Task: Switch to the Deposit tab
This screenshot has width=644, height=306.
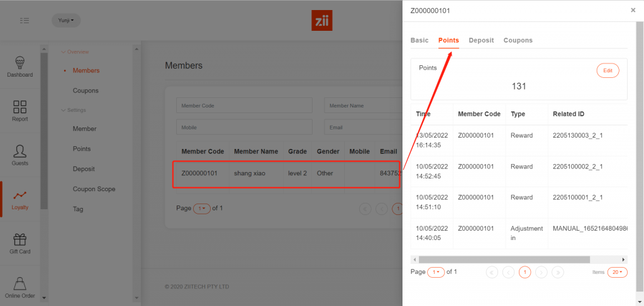Action: coord(481,40)
